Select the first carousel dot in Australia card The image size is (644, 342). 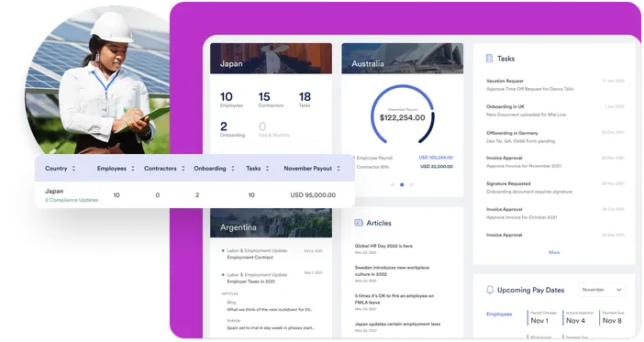[393, 185]
